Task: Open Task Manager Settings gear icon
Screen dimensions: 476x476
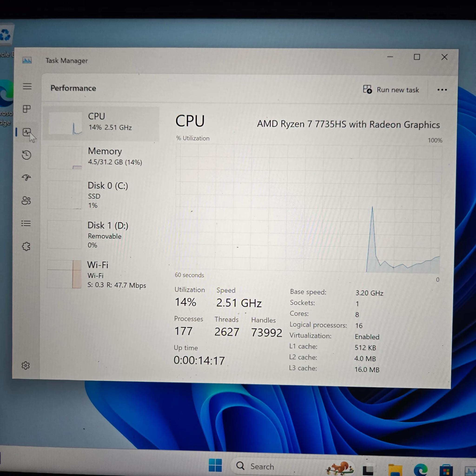Action: click(26, 365)
